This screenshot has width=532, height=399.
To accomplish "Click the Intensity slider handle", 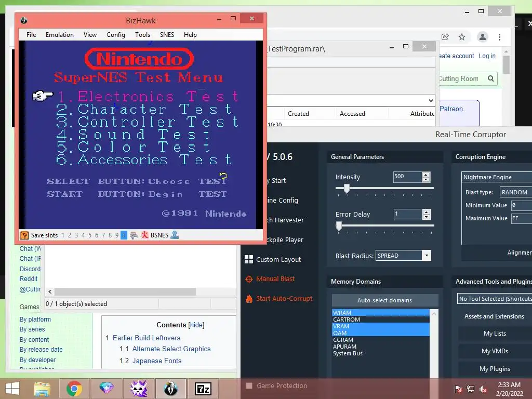I will (x=347, y=188).
